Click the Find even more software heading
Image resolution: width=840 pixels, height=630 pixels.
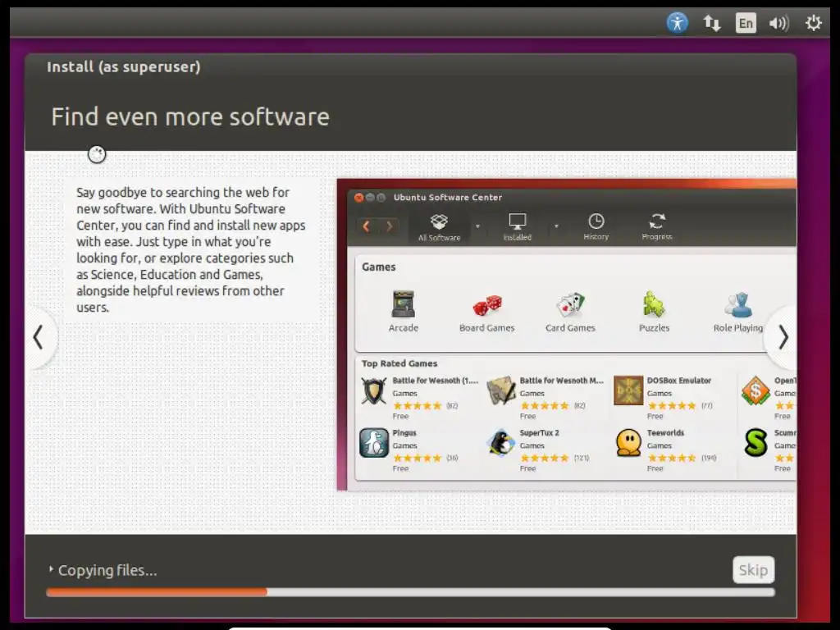tap(190, 116)
